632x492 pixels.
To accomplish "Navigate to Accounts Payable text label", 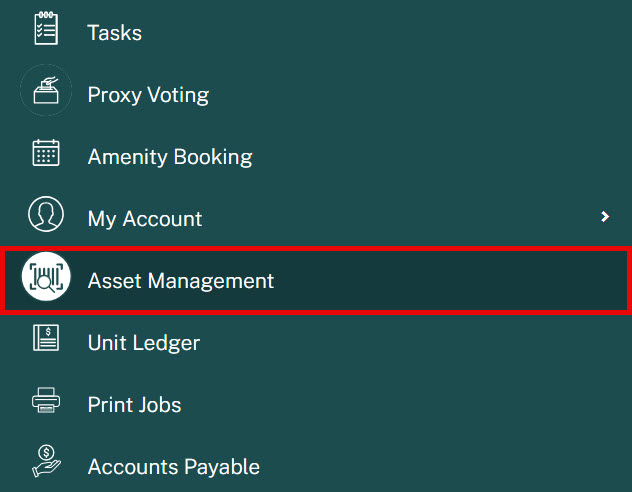I will click(174, 467).
